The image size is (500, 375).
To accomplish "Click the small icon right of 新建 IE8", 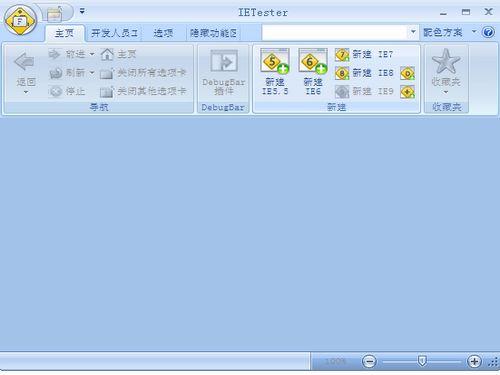I will click(x=407, y=73).
